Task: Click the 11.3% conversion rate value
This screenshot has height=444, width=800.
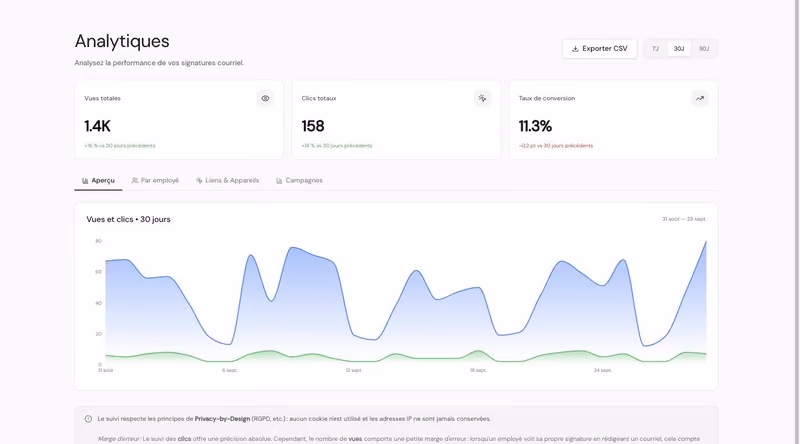Action: pos(535,126)
